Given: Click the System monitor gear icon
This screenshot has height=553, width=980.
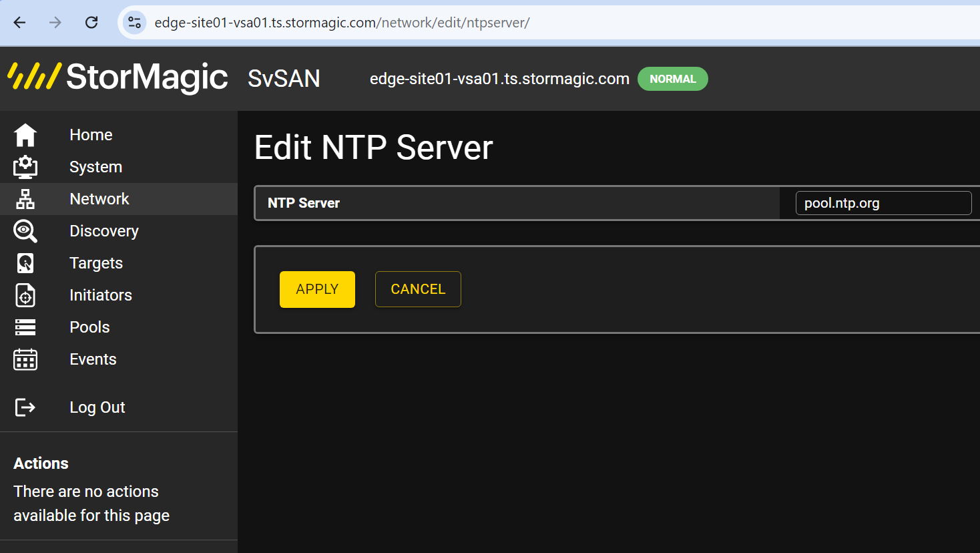Looking at the screenshot, I should click(x=25, y=167).
